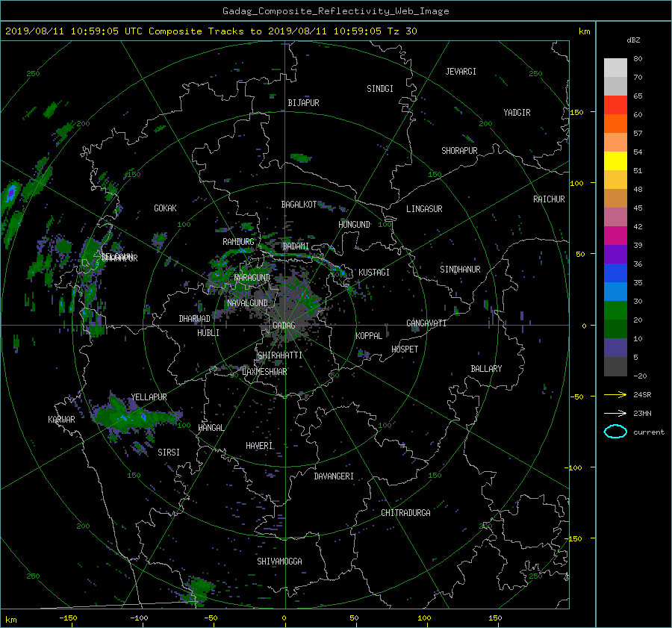
Task: Click the SHORAPUR city label
Action: pyautogui.click(x=459, y=151)
